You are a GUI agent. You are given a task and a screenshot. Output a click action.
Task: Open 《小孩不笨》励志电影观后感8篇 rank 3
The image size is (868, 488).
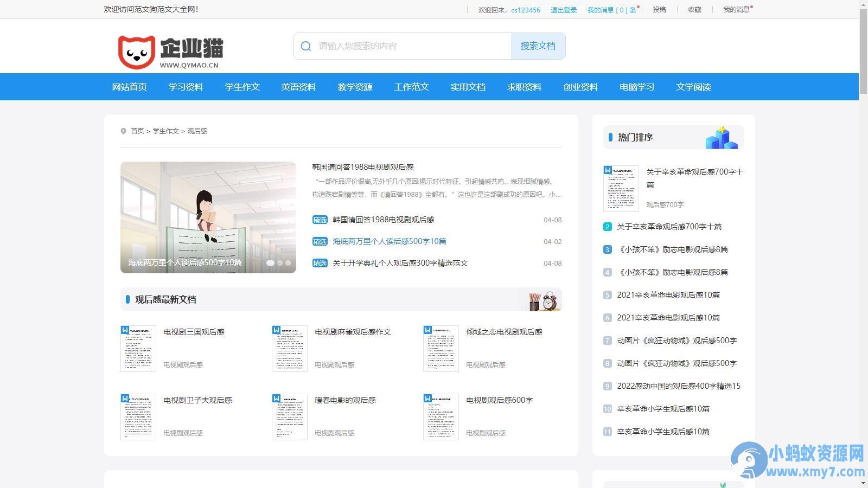[x=673, y=249]
